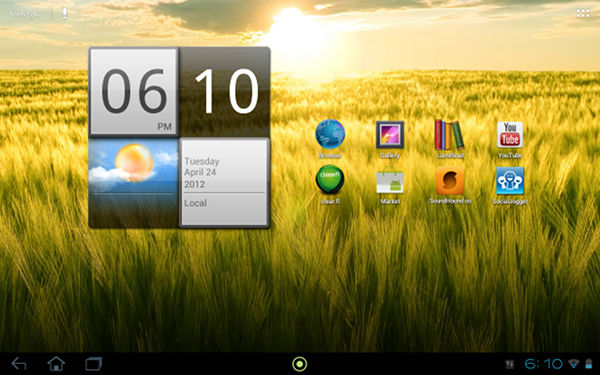
Task: Tap the Local location label
Action: click(196, 203)
